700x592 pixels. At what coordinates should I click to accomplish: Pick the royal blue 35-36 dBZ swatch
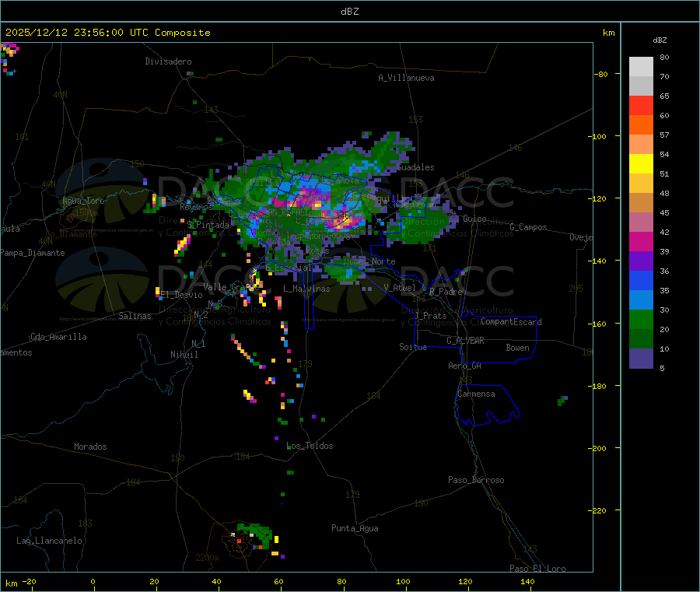tap(641, 280)
